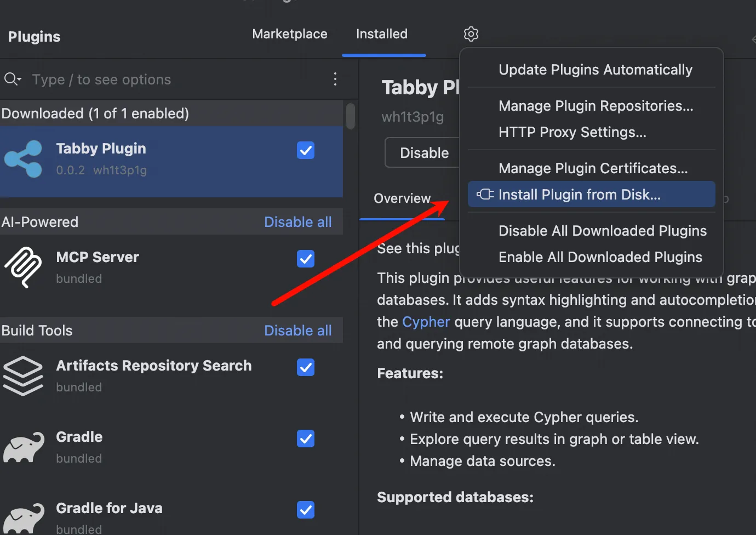Open the three-dot more options menu
Viewport: 756px width, 535px height.
coord(335,79)
